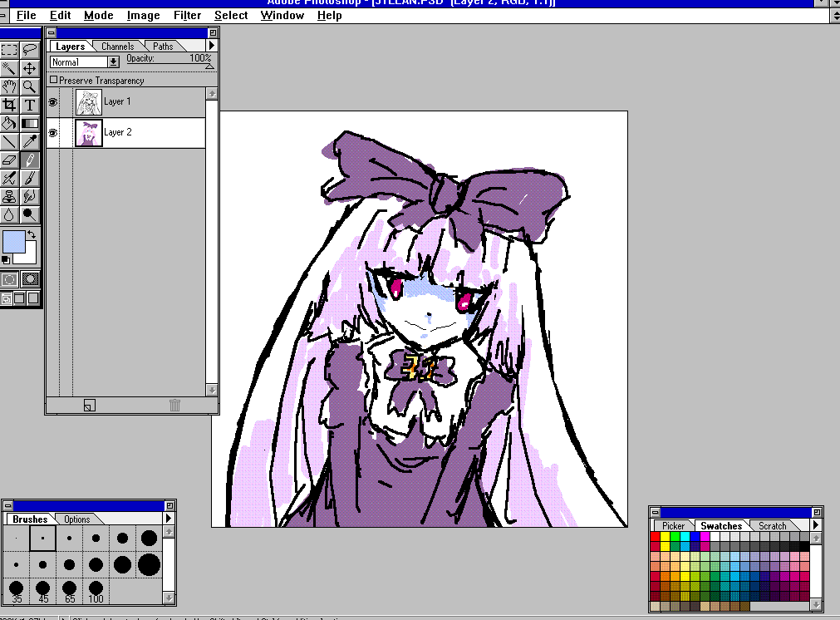Switch to standard window screen mode

pos(7,298)
